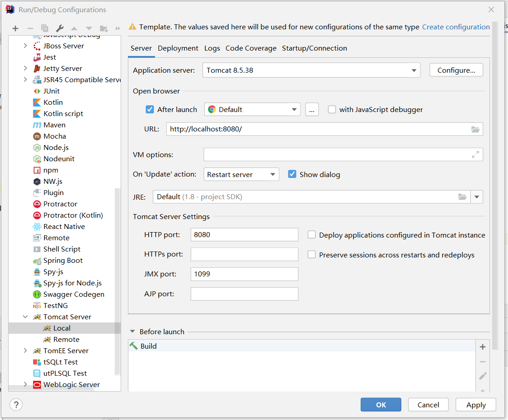508x420 pixels.
Task: Show more toolbar actions chevron
Action: 117,28
